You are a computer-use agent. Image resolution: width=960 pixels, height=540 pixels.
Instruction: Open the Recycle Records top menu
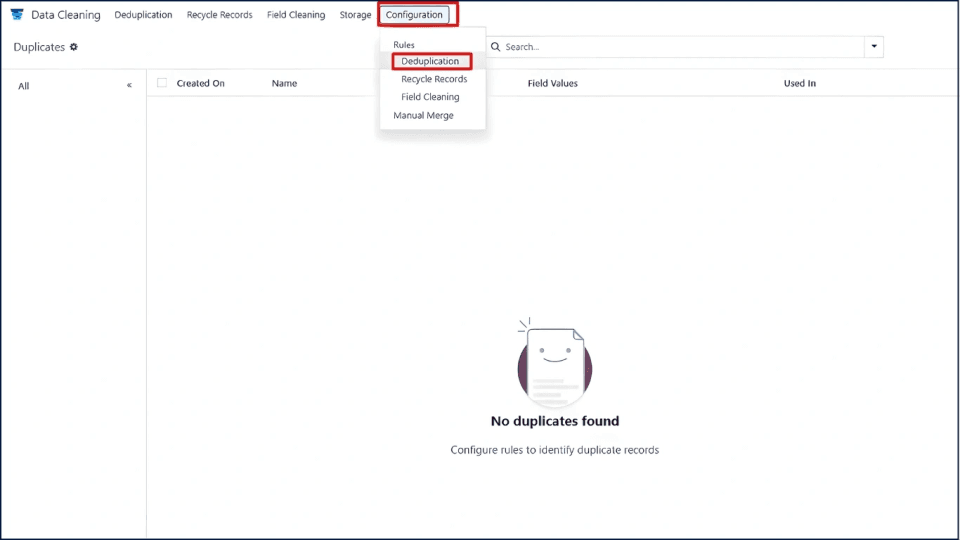(x=219, y=15)
